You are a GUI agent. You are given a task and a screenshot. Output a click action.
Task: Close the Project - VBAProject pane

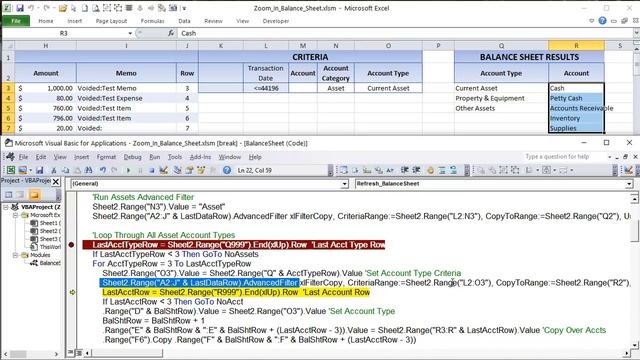click(x=56, y=182)
